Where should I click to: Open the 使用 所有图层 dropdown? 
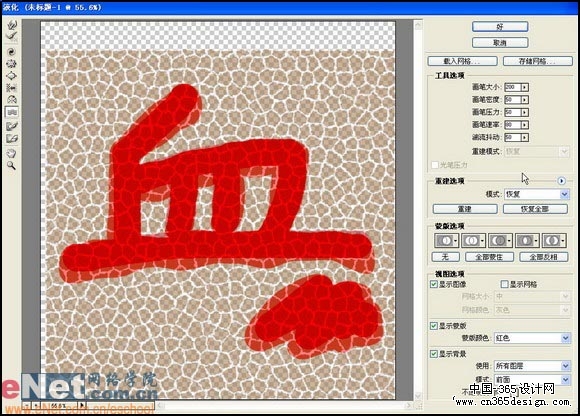tap(532, 366)
